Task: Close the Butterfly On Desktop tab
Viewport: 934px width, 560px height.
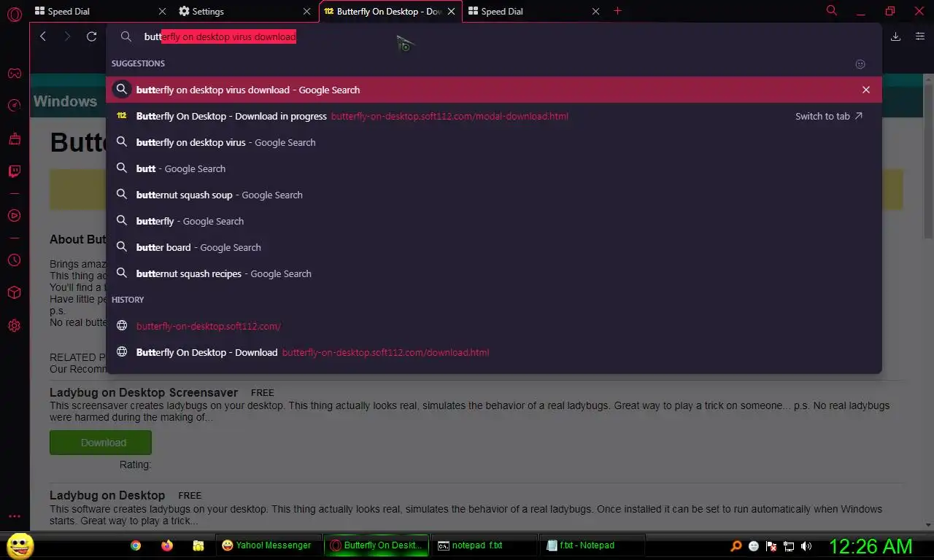Action: click(x=451, y=12)
